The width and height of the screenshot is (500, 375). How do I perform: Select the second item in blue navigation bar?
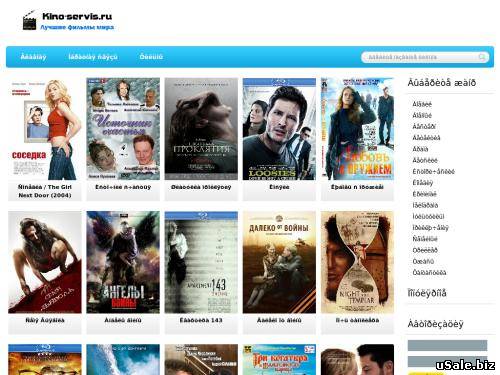pyautogui.click(x=93, y=57)
